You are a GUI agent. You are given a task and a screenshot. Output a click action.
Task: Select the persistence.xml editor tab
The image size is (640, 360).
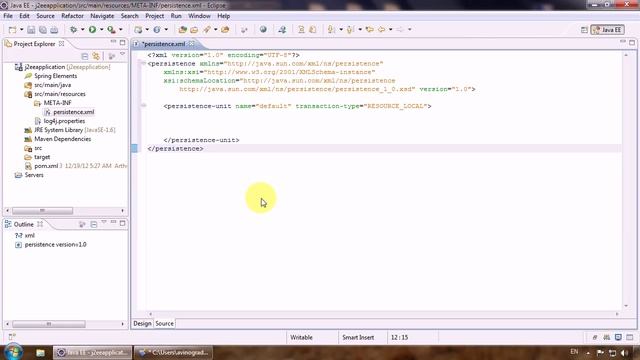(x=163, y=44)
